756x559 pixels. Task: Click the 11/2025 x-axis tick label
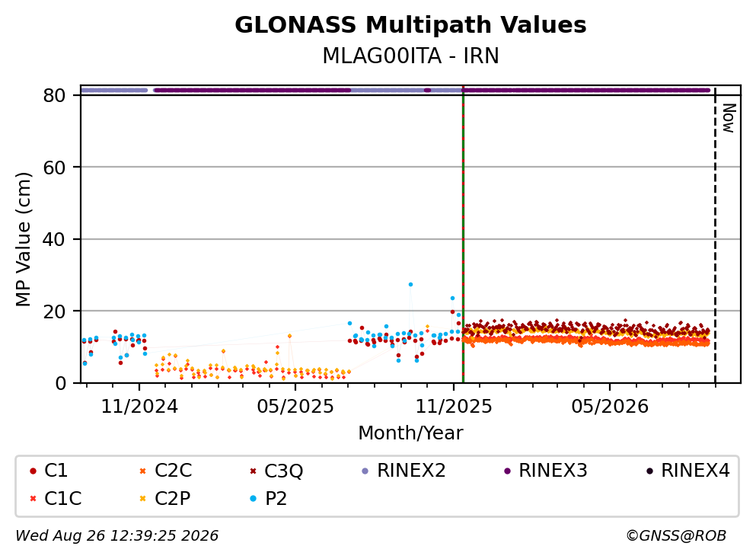pyautogui.click(x=454, y=407)
